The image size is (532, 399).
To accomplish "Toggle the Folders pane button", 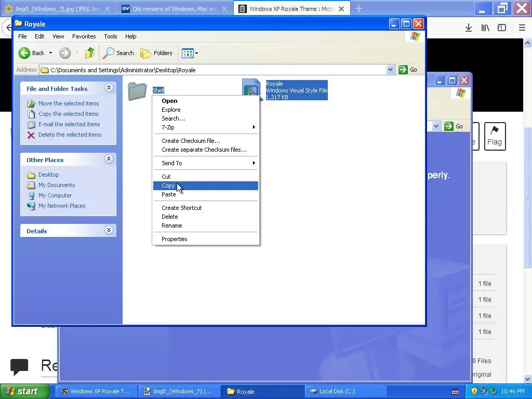I will (x=156, y=53).
